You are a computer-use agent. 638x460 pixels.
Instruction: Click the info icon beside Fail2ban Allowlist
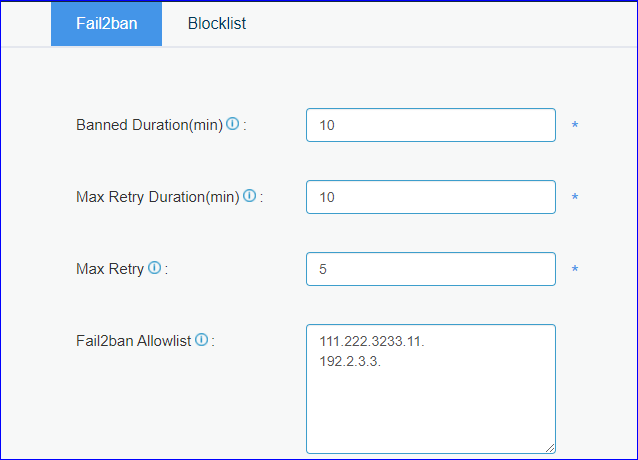click(202, 340)
